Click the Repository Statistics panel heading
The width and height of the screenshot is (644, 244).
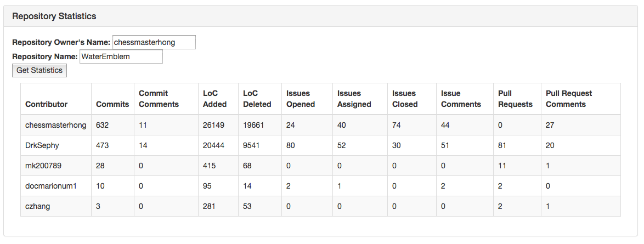click(x=54, y=16)
